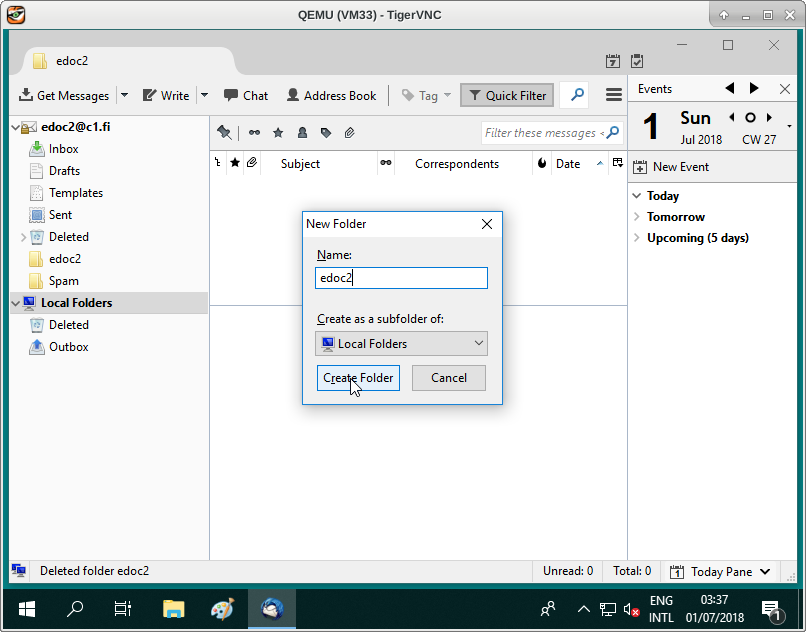Click the tags filter icon
806x632 pixels.
(326, 132)
